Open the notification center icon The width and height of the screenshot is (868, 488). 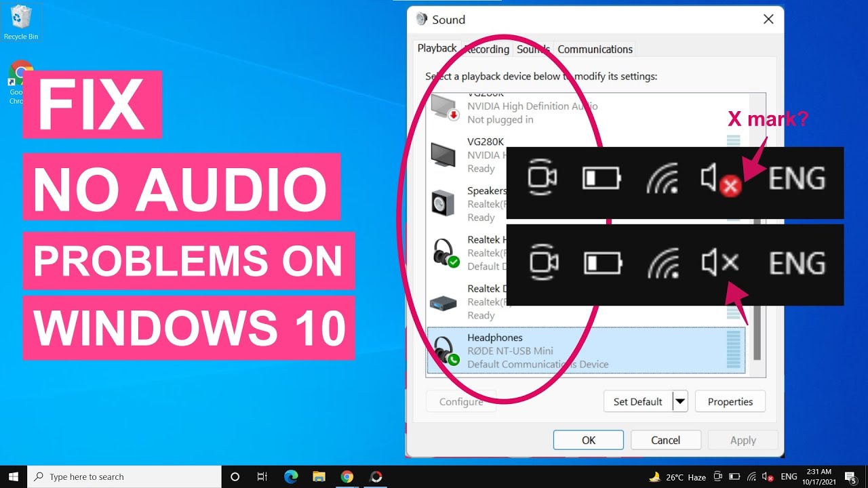point(850,476)
